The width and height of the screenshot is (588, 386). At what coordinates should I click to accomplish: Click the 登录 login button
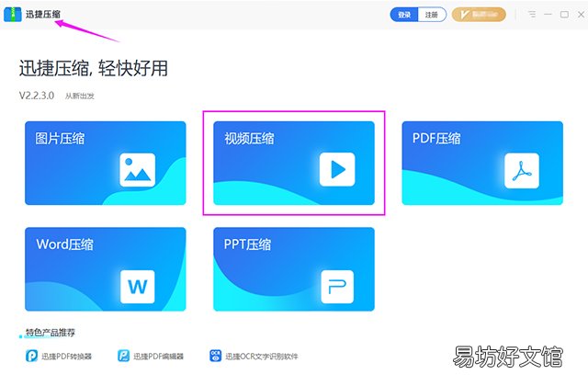tap(404, 15)
